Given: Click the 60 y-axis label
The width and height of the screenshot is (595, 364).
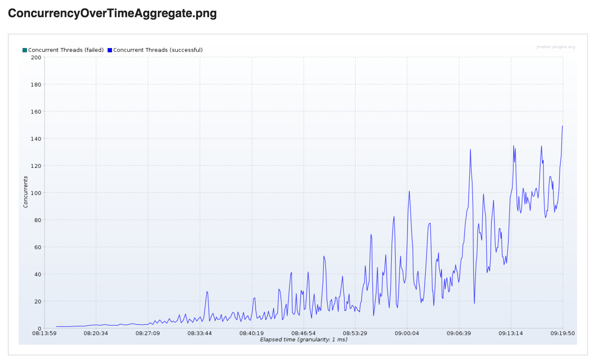Looking at the screenshot, I should point(38,247).
